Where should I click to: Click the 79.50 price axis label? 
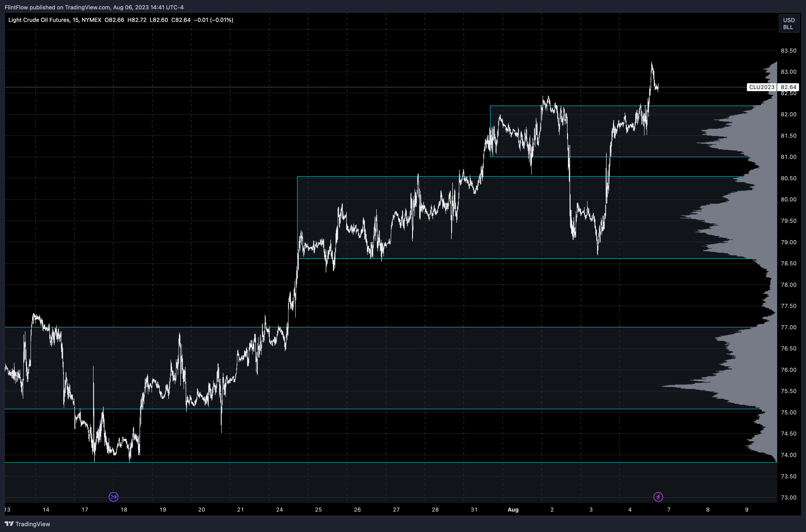click(x=788, y=221)
